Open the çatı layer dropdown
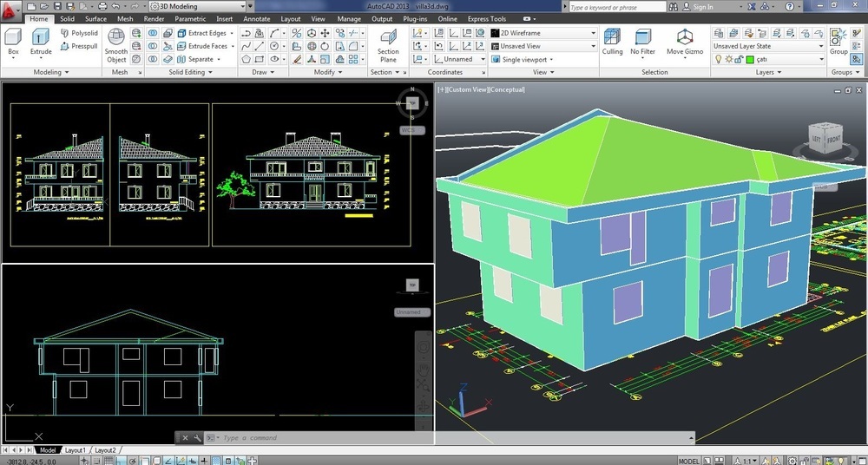 pos(768,59)
